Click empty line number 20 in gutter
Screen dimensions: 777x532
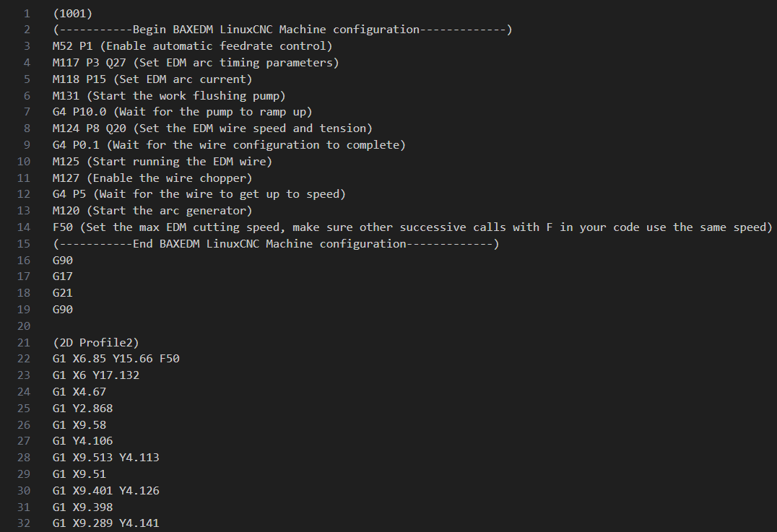tap(23, 326)
